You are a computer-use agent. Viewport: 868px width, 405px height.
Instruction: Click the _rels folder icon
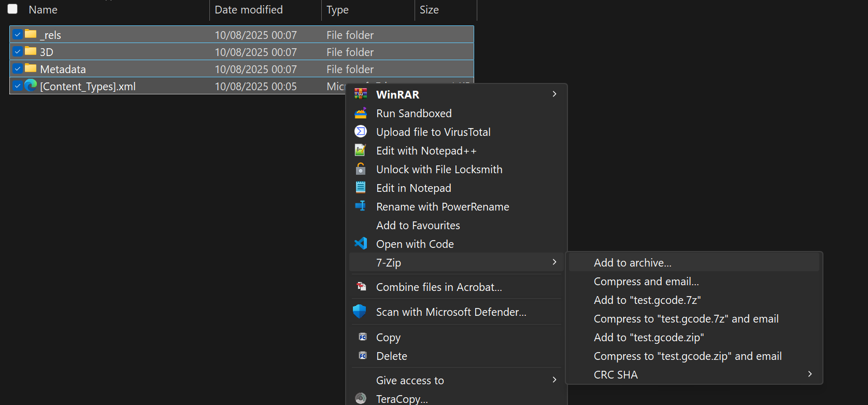pyautogui.click(x=31, y=34)
